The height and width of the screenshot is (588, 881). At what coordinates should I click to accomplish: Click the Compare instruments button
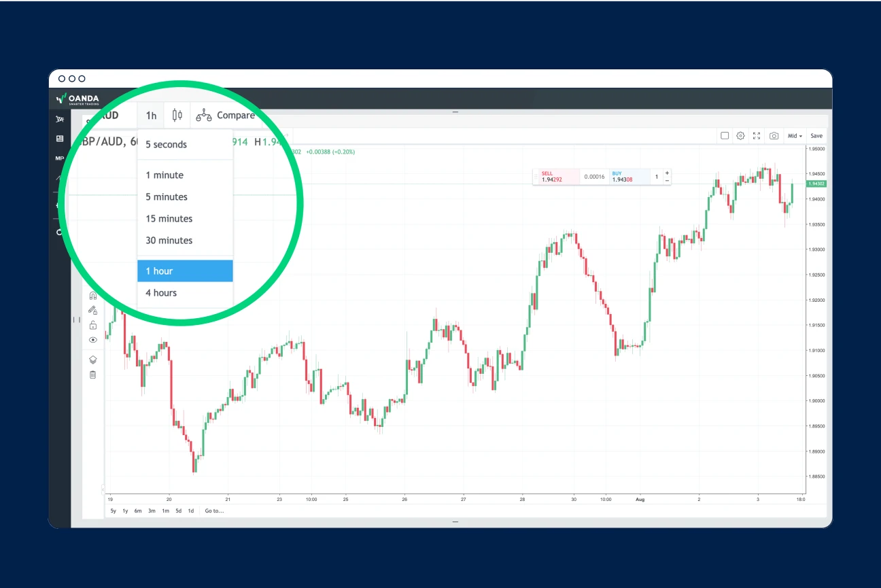[226, 116]
